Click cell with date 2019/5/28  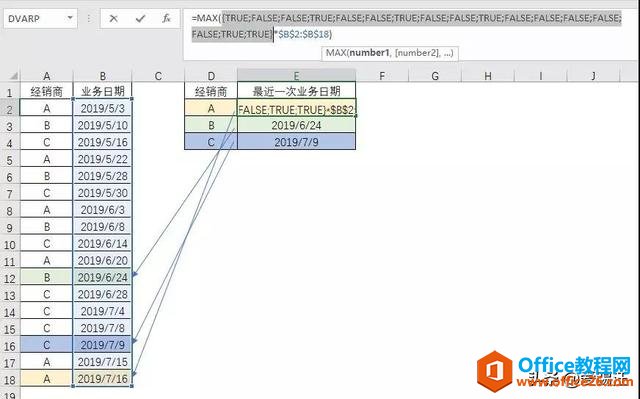pos(102,176)
